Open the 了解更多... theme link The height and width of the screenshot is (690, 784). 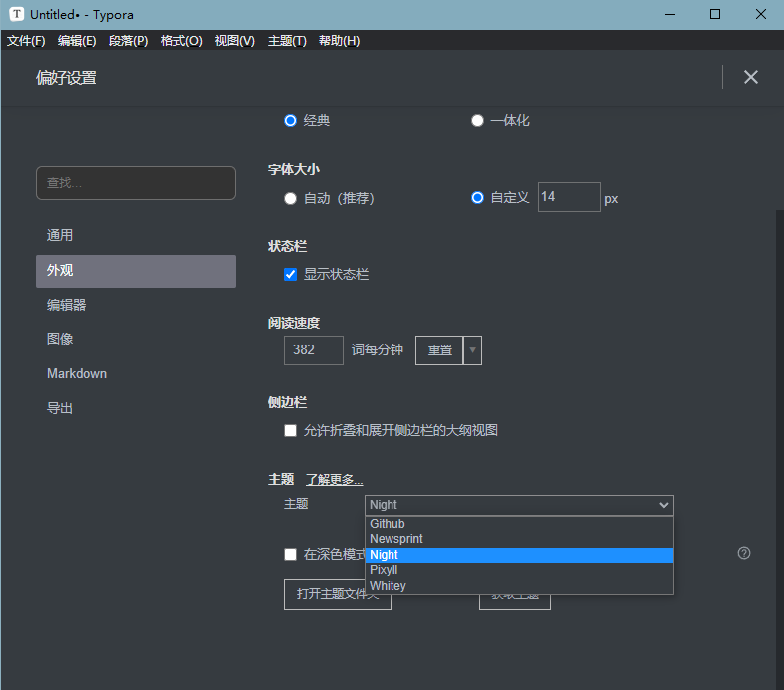334,480
